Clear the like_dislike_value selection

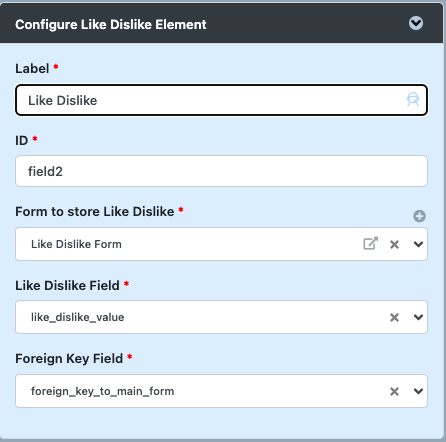pyautogui.click(x=394, y=317)
